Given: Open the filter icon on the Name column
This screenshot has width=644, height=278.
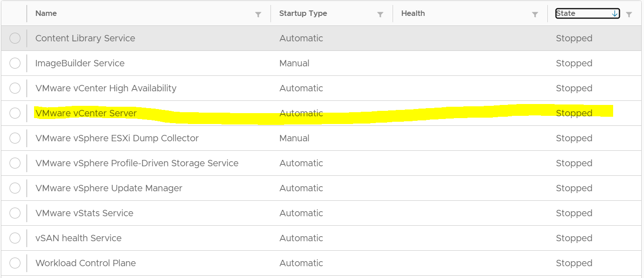Looking at the screenshot, I should tap(258, 14).
